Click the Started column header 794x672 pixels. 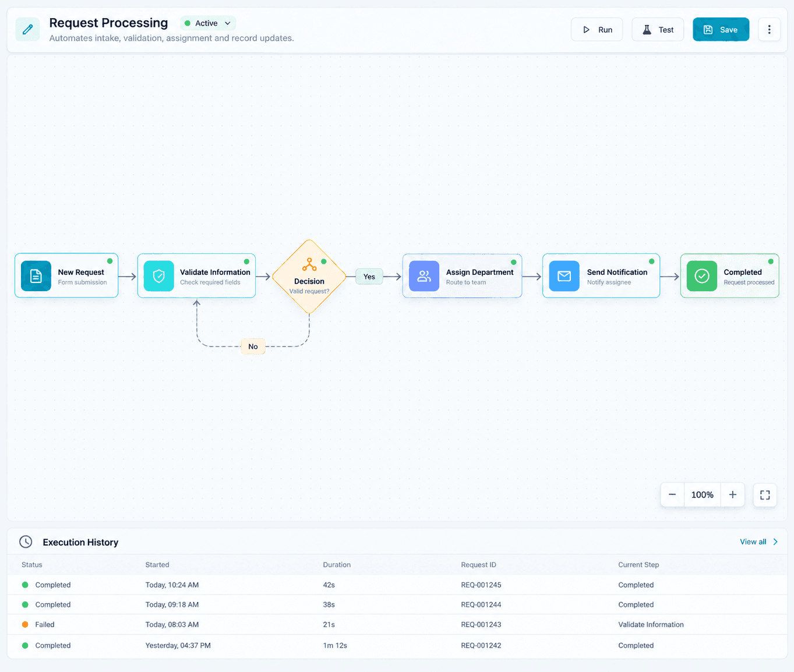click(157, 565)
